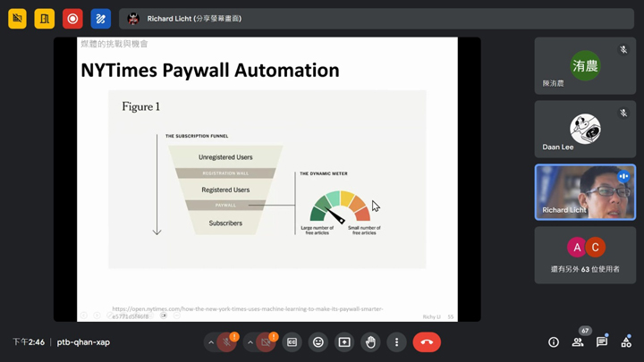
Task: Open the present screen share button
Action: coord(344,341)
